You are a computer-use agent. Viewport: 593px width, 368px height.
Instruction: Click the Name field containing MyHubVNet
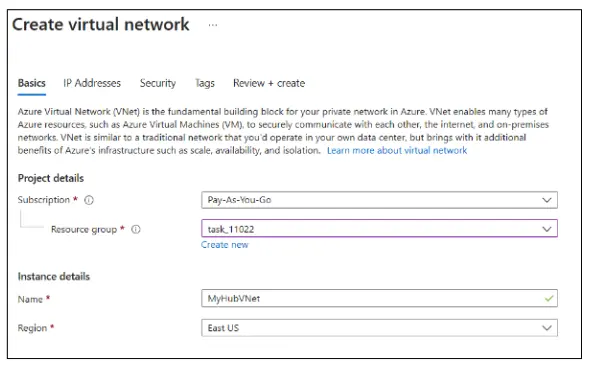379,298
